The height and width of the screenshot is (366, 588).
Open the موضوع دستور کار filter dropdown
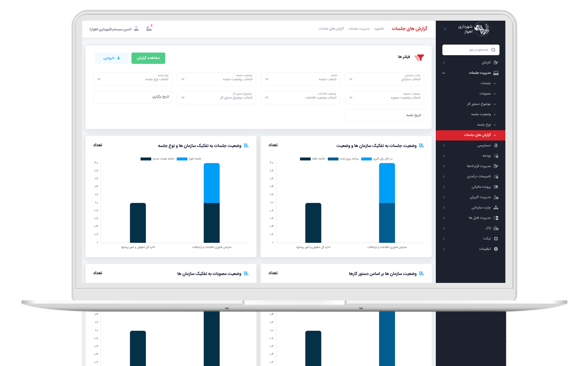coord(217,98)
